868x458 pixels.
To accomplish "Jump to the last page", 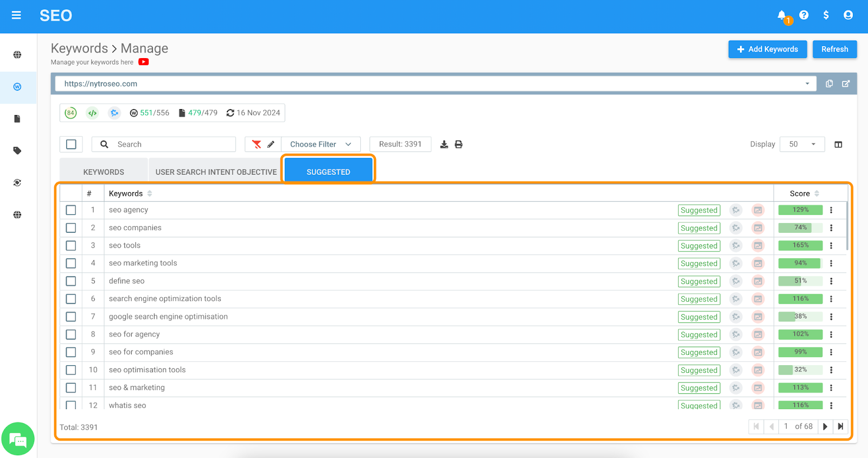I will (x=840, y=427).
